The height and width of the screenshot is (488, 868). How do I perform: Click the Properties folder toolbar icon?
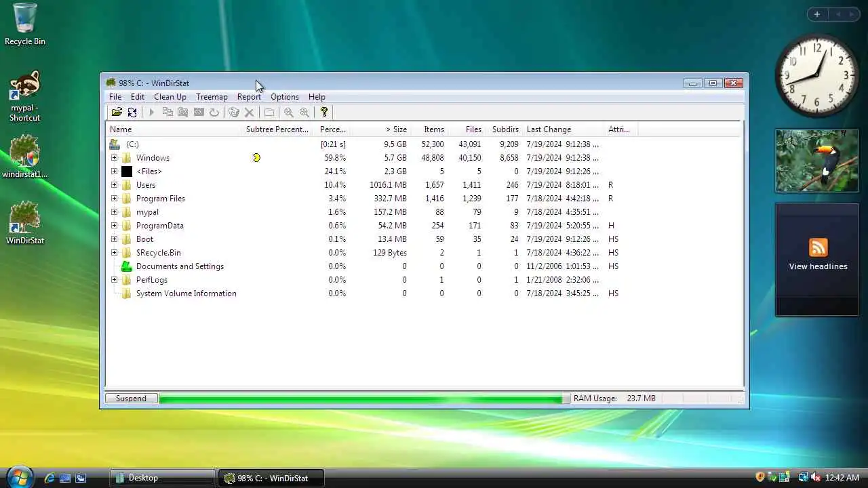click(269, 113)
